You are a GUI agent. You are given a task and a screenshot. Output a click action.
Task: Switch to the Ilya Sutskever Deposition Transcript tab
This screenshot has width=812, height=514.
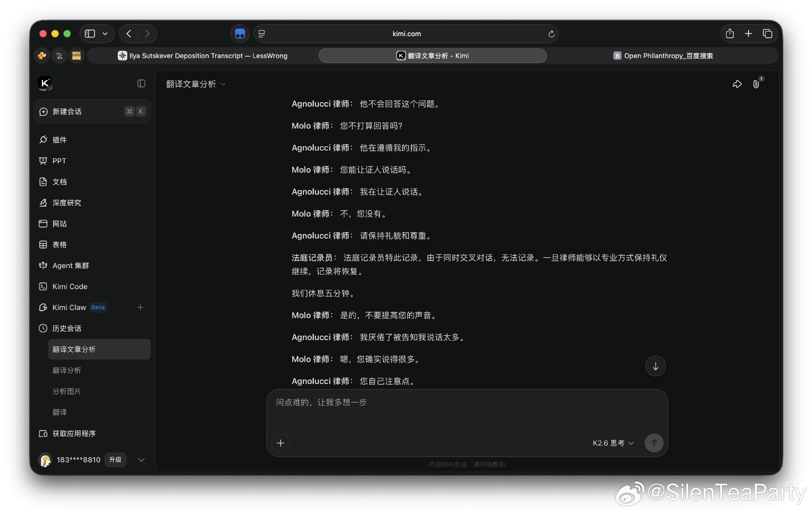click(x=203, y=56)
